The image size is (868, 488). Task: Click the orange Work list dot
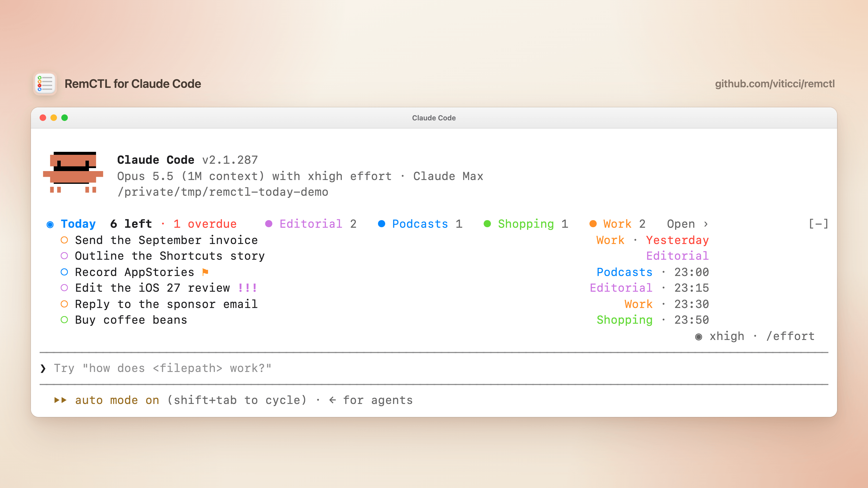(x=593, y=224)
